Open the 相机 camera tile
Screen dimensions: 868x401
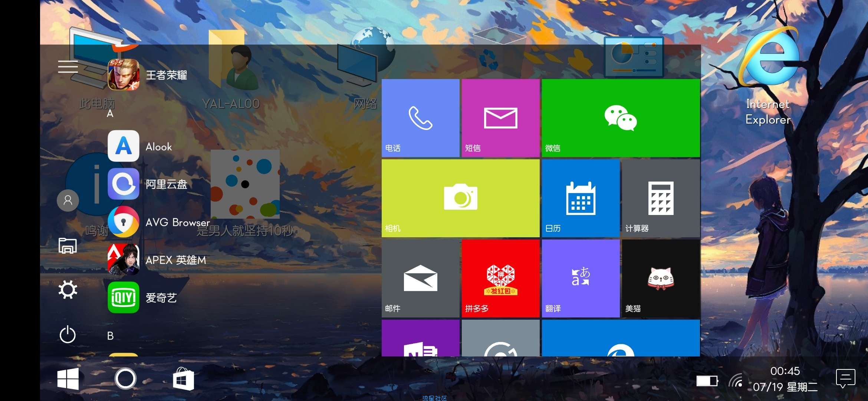click(461, 198)
